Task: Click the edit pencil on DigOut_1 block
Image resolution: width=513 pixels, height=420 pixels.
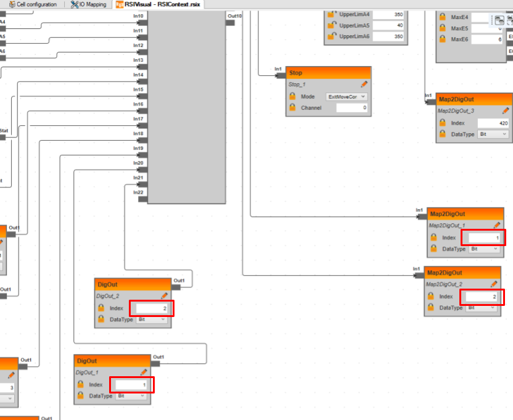Action: pyautogui.click(x=146, y=373)
